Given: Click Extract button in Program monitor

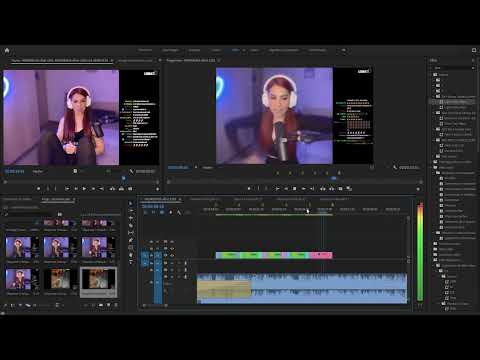Looking at the screenshot, I should (x=331, y=189).
